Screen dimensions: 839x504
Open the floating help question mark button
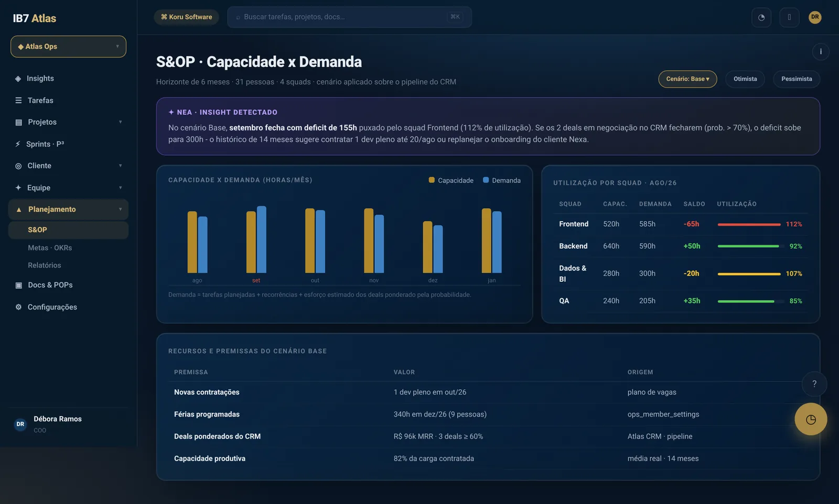click(814, 384)
